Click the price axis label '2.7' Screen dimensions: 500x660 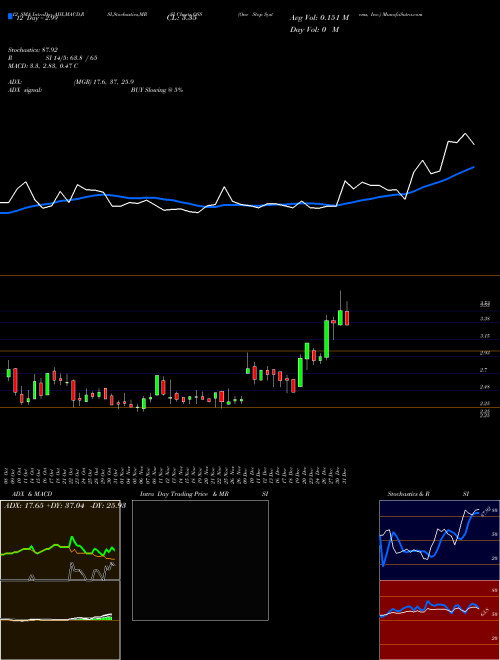pos(483,370)
